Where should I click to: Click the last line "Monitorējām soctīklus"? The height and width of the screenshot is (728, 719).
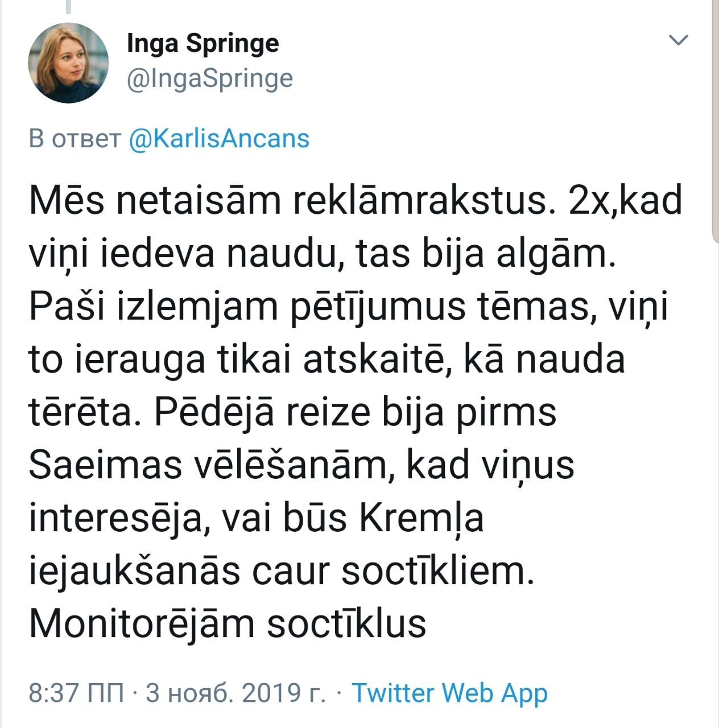[x=228, y=623]
